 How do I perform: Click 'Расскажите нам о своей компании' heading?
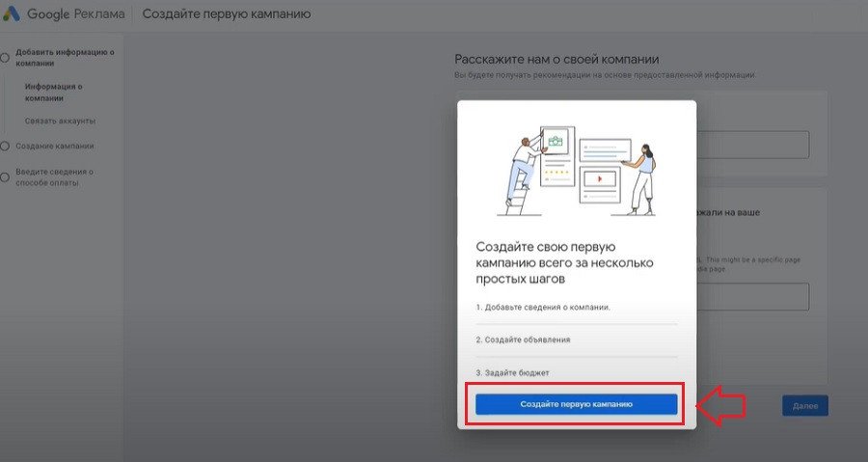point(556,59)
